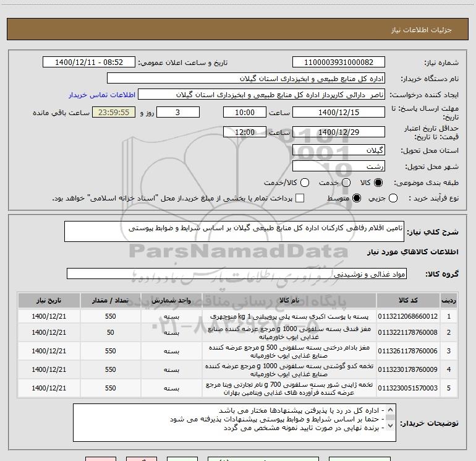The height and width of the screenshot is (461, 476).
Task: Click the need number field 1100003931000082
Action: point(339,62)
